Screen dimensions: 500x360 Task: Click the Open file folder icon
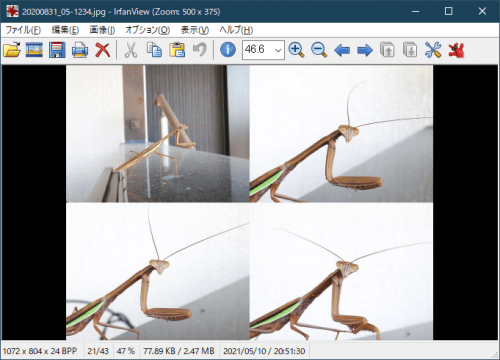12,50
